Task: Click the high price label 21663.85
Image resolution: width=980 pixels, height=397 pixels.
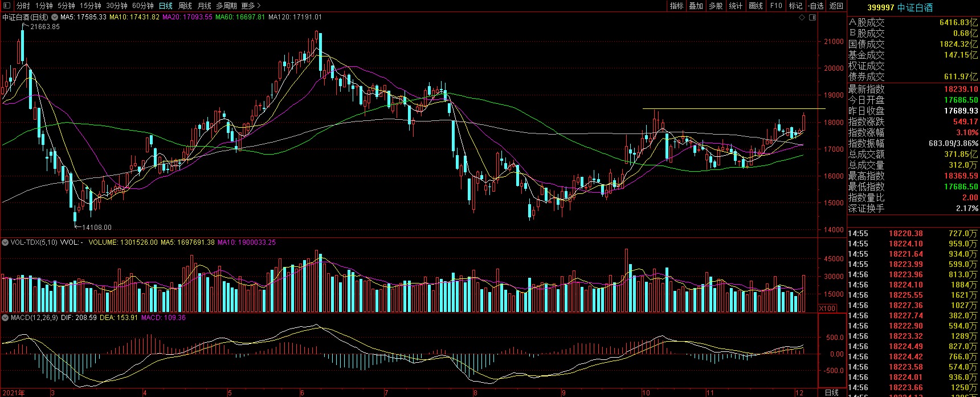Action: pos(45,27)
